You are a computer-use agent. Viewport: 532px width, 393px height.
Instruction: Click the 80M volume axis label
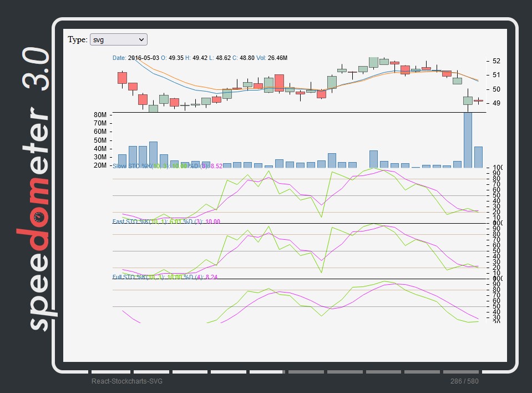(x=100, y=115)
